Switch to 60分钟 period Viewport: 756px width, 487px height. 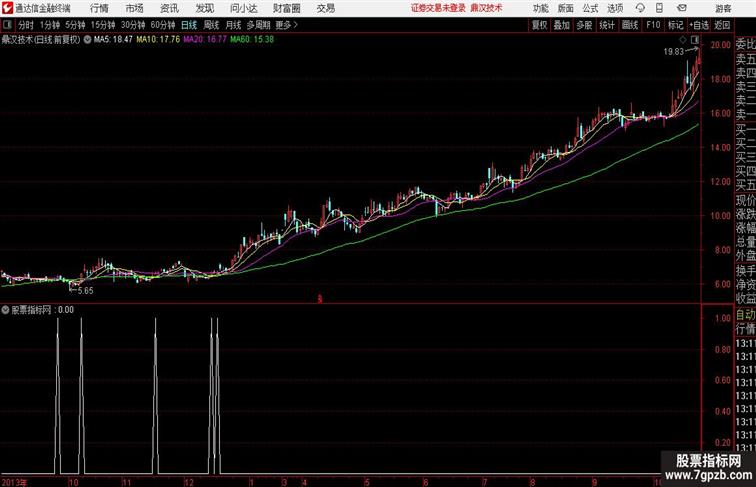pyautogui.click(x=163, y=25)
